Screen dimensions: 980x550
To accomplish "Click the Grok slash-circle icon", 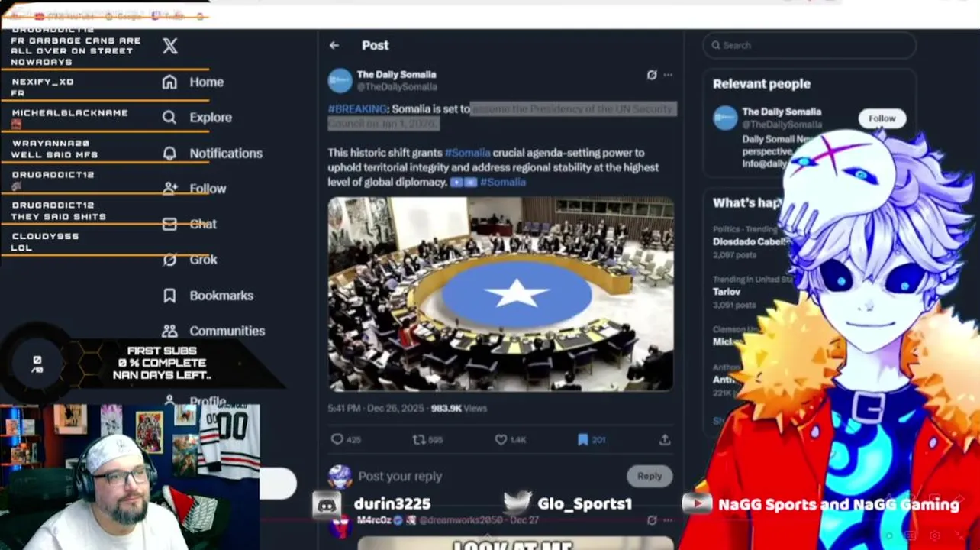I will [x=169, y=260].
